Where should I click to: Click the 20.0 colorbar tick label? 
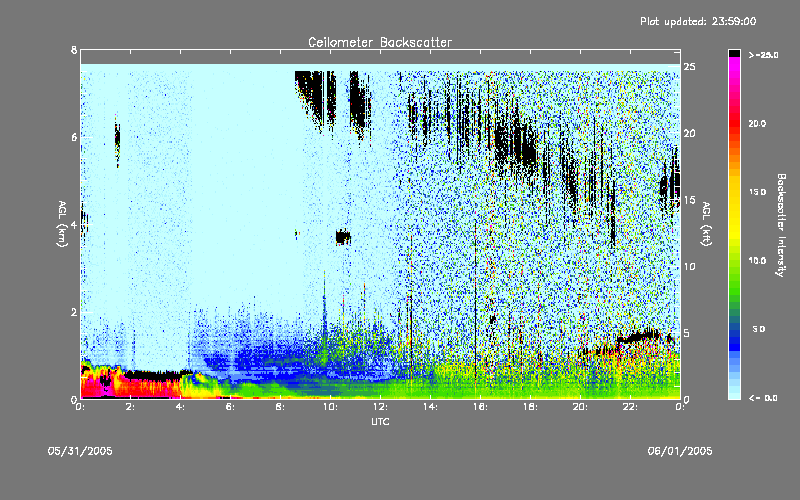pyautogui.click(x=757, y=123)
